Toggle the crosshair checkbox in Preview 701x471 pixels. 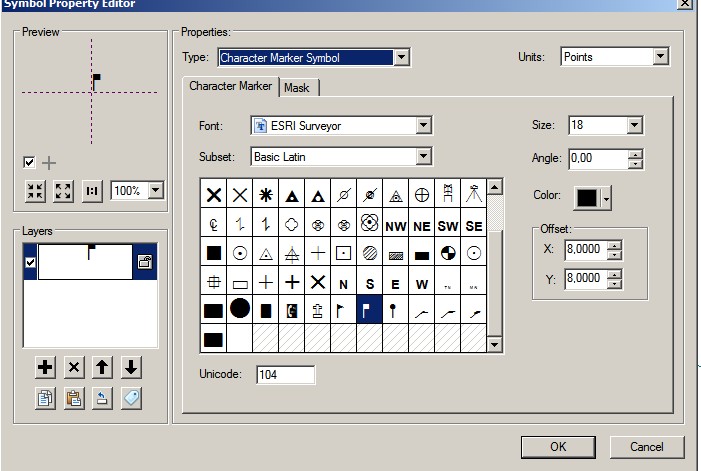29,162
